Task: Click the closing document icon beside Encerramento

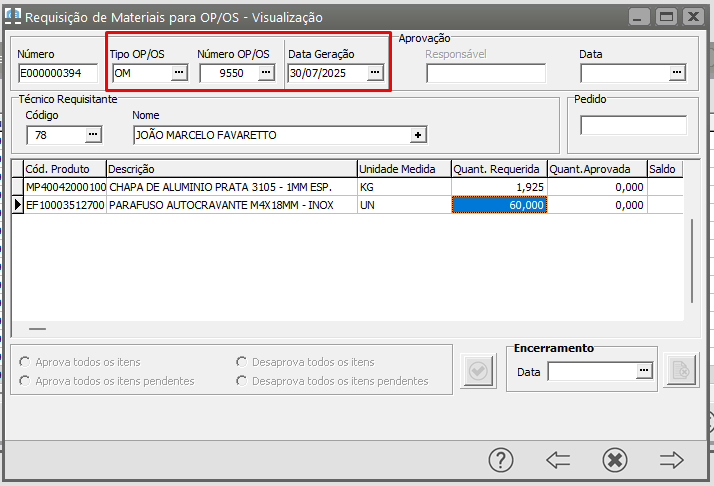Action: click(680, 371)
